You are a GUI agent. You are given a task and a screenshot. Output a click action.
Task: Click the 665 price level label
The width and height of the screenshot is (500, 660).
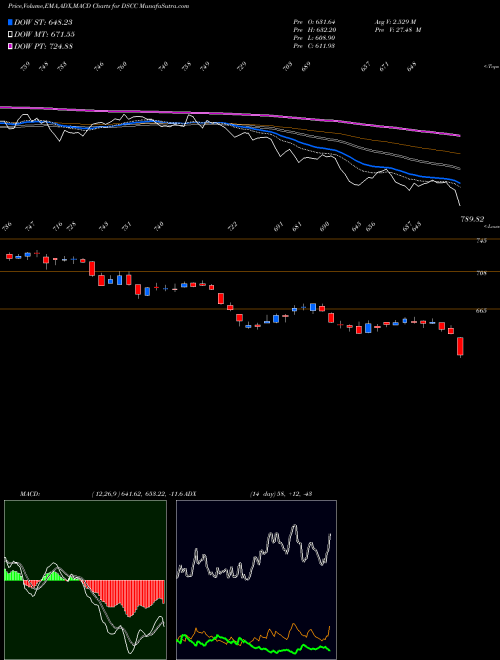point(482,311)
